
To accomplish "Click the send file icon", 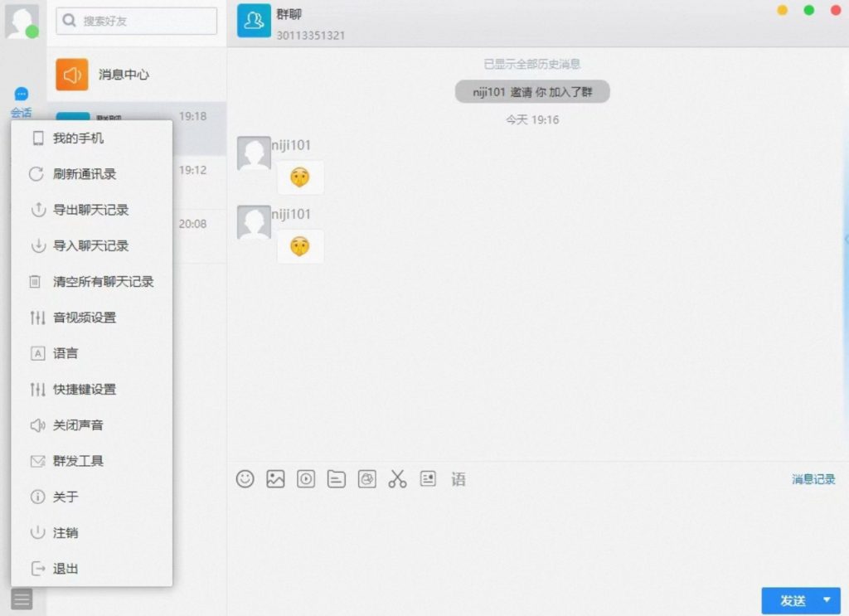I will click(336, 479).
